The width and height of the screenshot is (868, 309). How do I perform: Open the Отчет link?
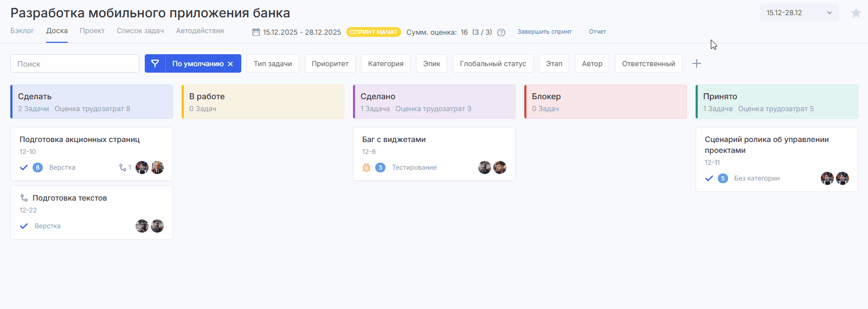coord(597,32)
